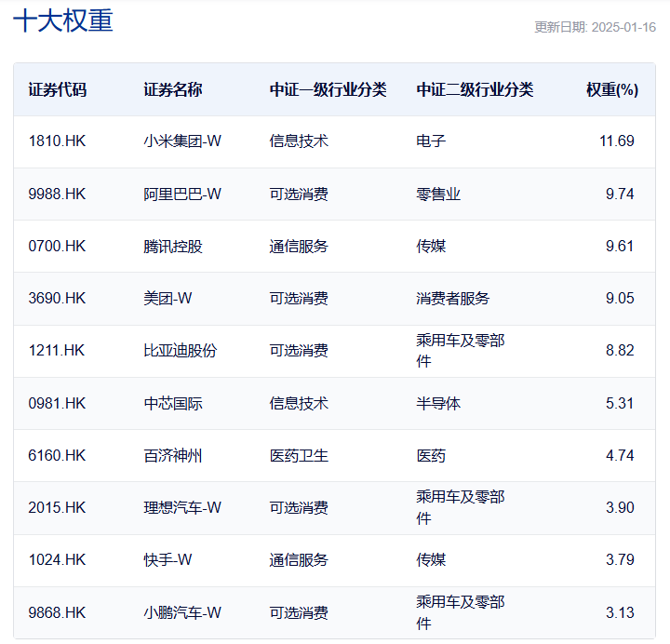
Task: Select the 9988.HK security code
Action: pos(57,194)
